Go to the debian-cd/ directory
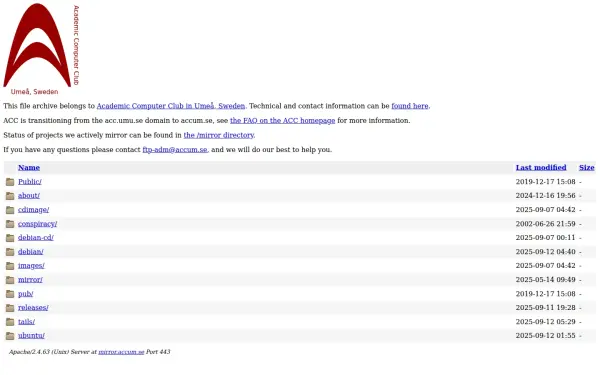 tap(36, 238)
